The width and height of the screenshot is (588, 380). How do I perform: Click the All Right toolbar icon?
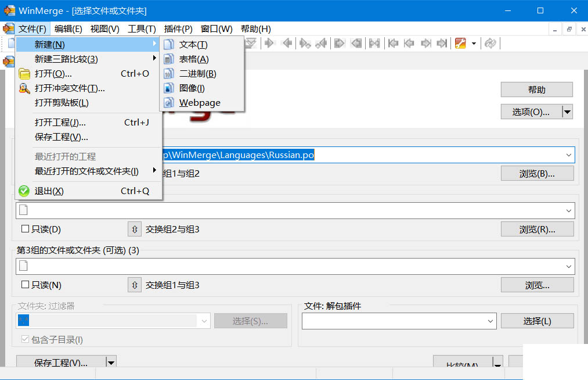coord(339,44)
